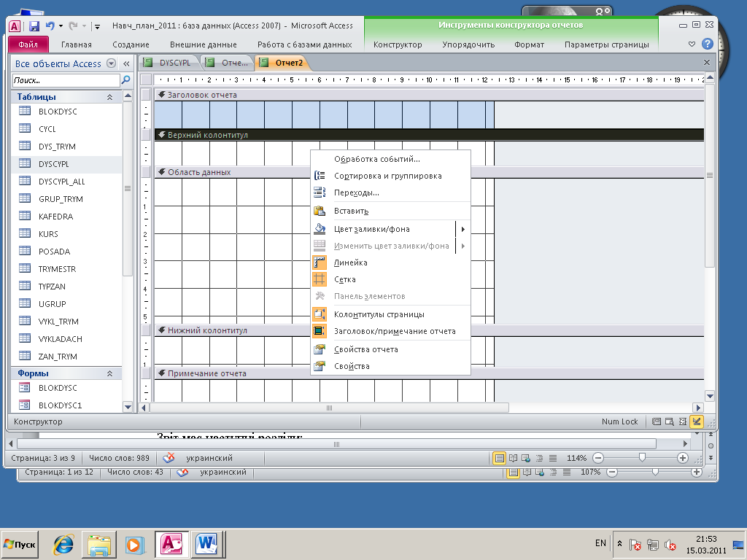Image resolution: width=747 pixels, height=560 pixels.
Task: Click украинский language in Word status bar
Action: (x=209, y=458)
